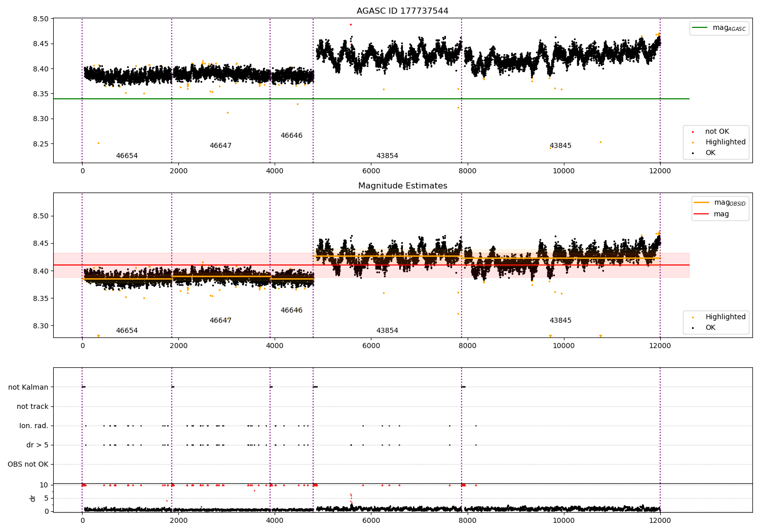The image size is (760, 532).
Task: Click the 'not Kalman' row label
Action: 28,388
